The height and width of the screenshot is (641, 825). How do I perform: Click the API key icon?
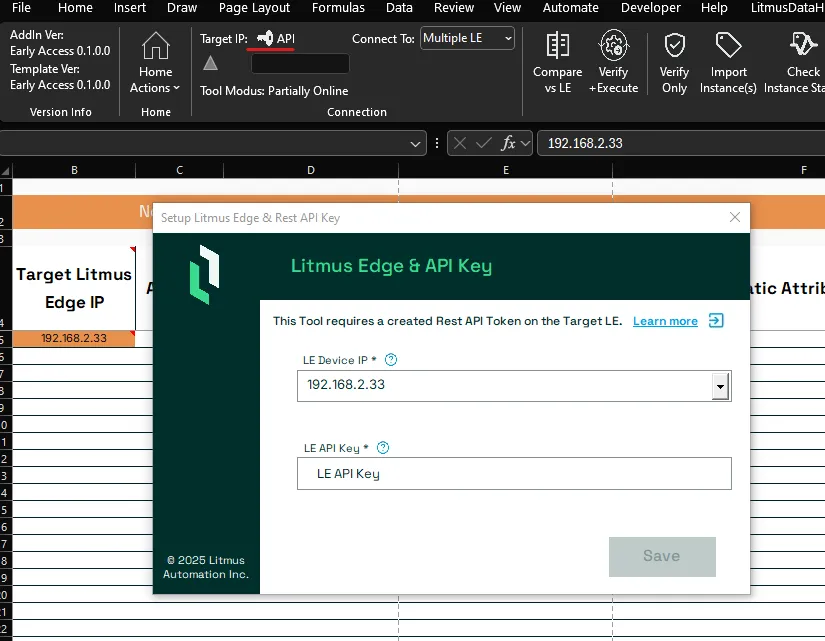click(265, 38)
